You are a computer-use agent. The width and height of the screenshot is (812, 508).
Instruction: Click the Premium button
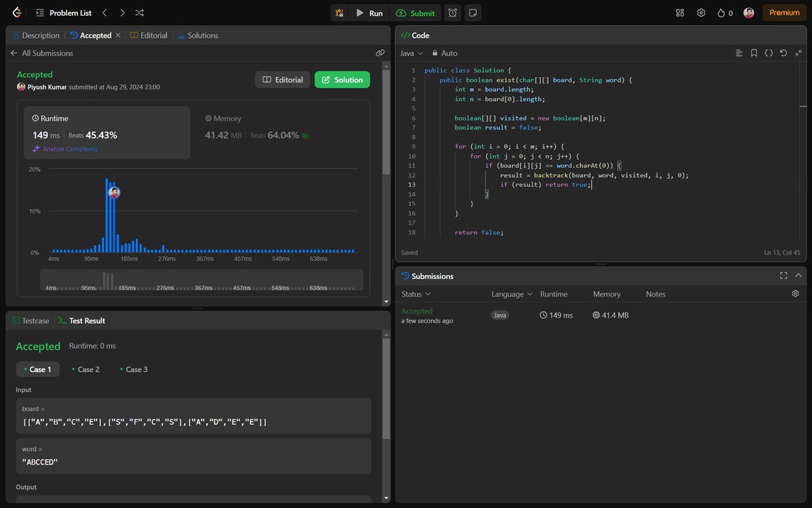[x=784, y=13]
